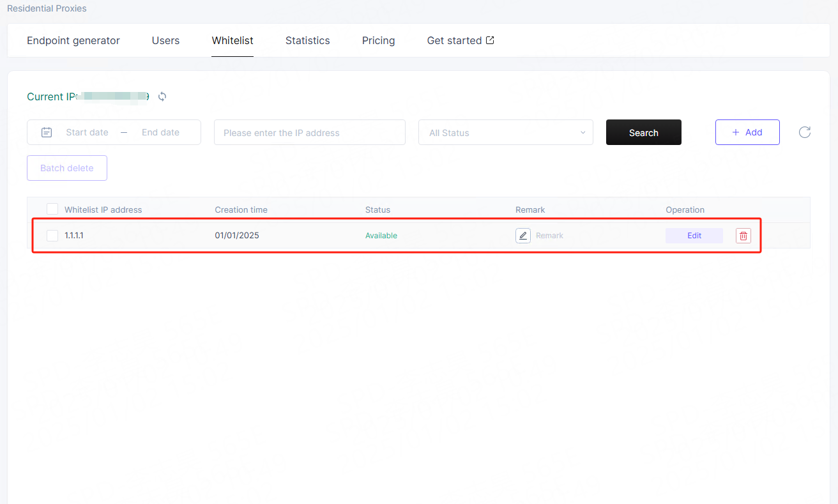Refresh the current IP address icon
The width and height of the screenshot is (838, 504).
coord(162,97)
